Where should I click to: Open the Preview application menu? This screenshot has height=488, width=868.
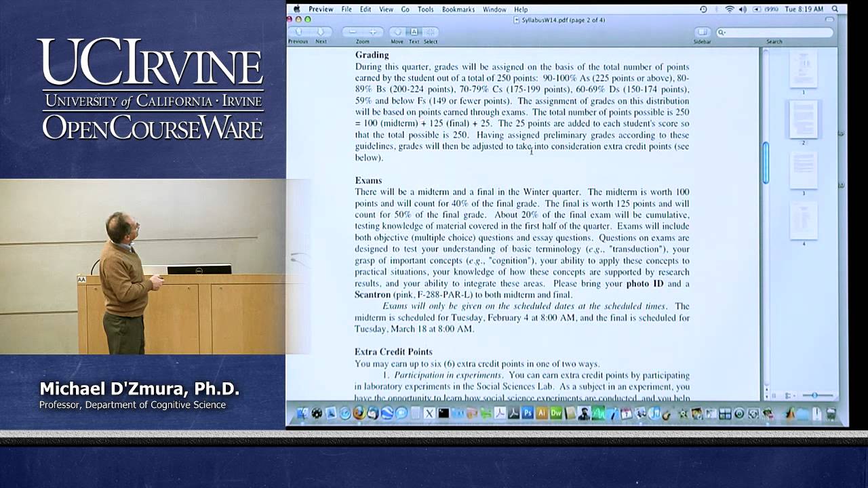(x=321, y=9)
